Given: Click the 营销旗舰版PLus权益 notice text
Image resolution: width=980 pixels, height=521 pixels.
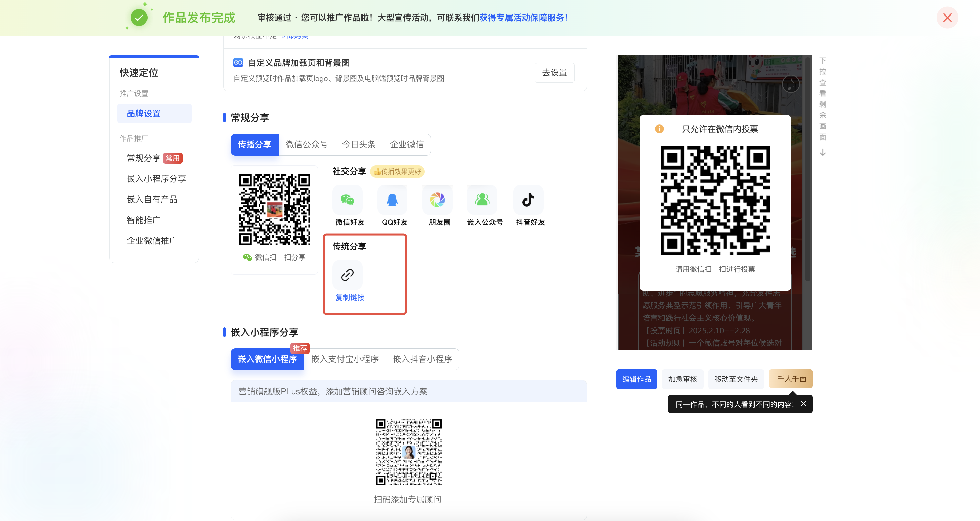Looking at the screenshot, I should coord(332,391).
